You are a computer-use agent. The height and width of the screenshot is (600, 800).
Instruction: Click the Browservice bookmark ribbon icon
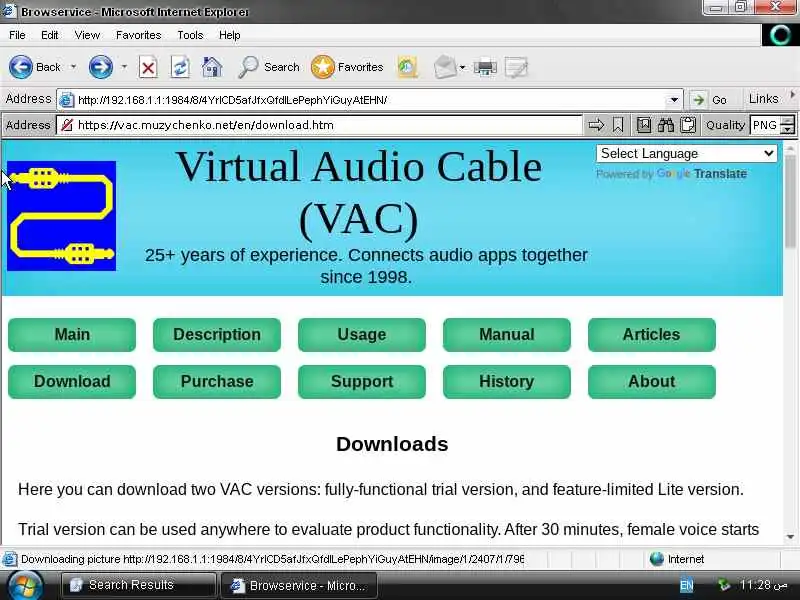[618, 125]
